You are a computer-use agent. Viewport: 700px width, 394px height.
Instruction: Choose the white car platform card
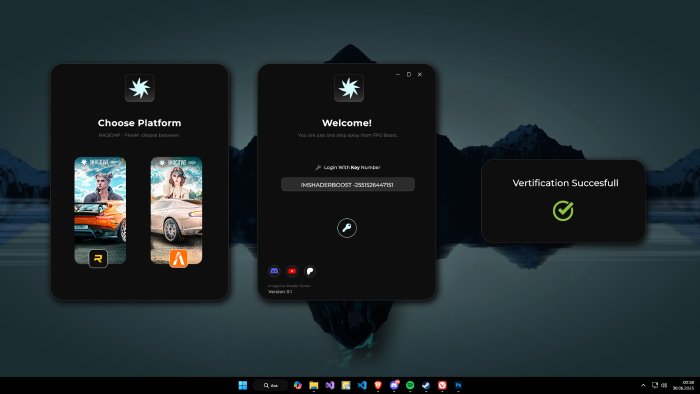tap(176, 210)
